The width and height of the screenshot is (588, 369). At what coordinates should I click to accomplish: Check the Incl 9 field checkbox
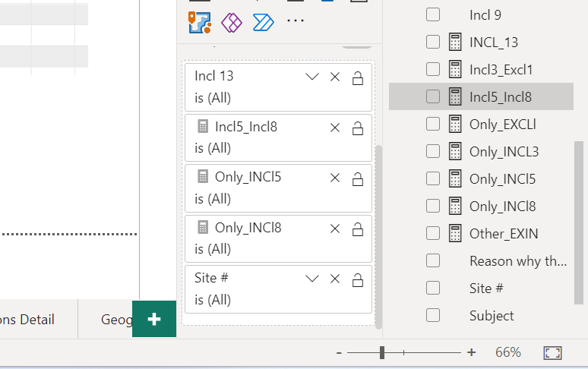click(x=433, y=14)
